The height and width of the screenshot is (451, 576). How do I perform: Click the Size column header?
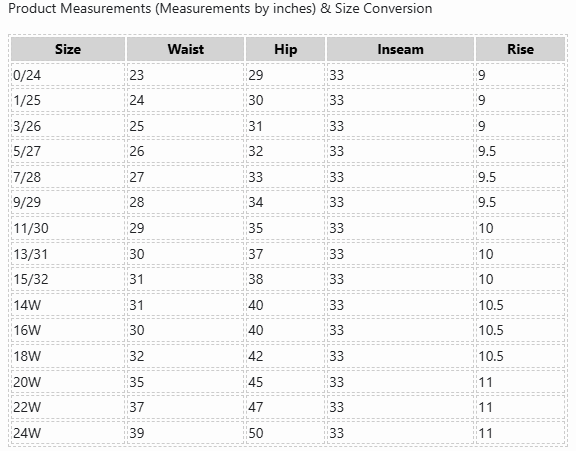(x=68, y=49)
